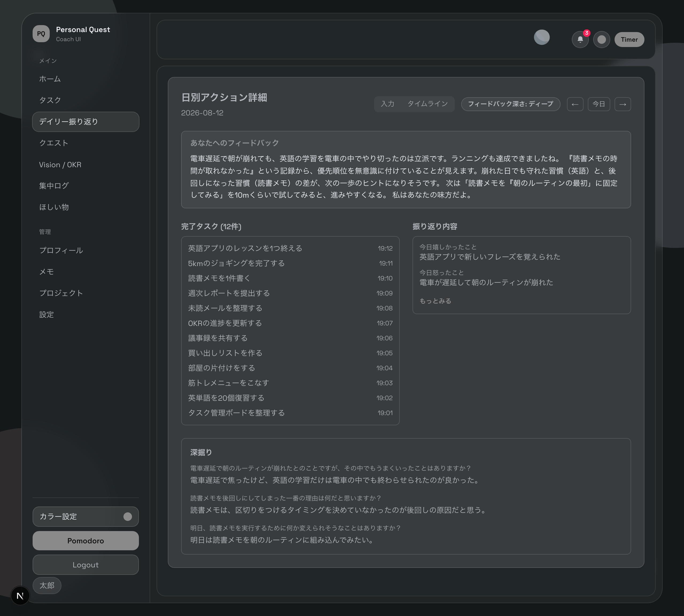Viewport: 684px width, 616px height.
Task: Click 英語アプリで新しいフレーズを覚えられた reflection
Action: (490, 257)
